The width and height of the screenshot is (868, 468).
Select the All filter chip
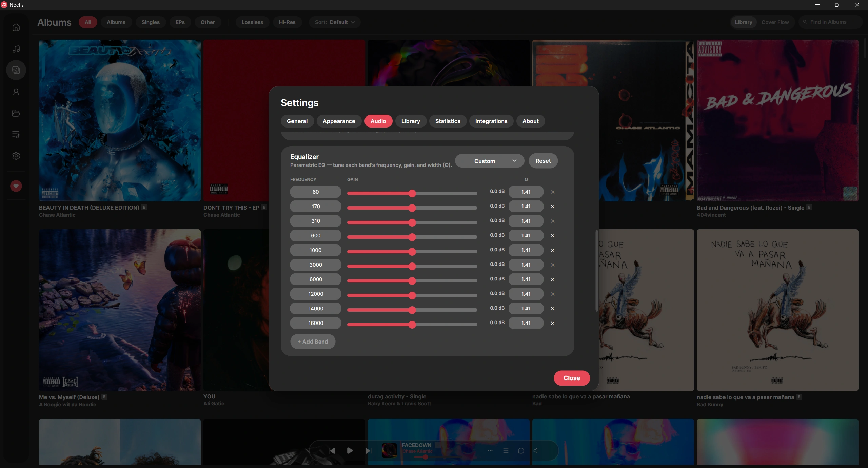(x=88, y=22)
